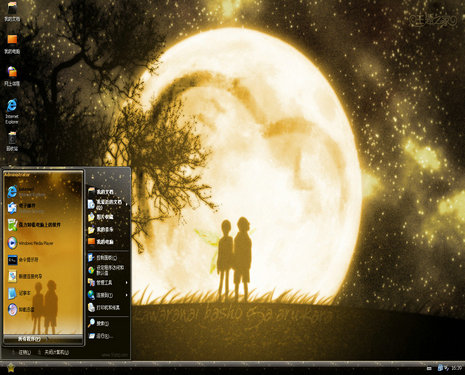Click Turn Off Computer (关闭计算机) button
This screenshot has width=465, height=375.
click(x=53, y=352)
